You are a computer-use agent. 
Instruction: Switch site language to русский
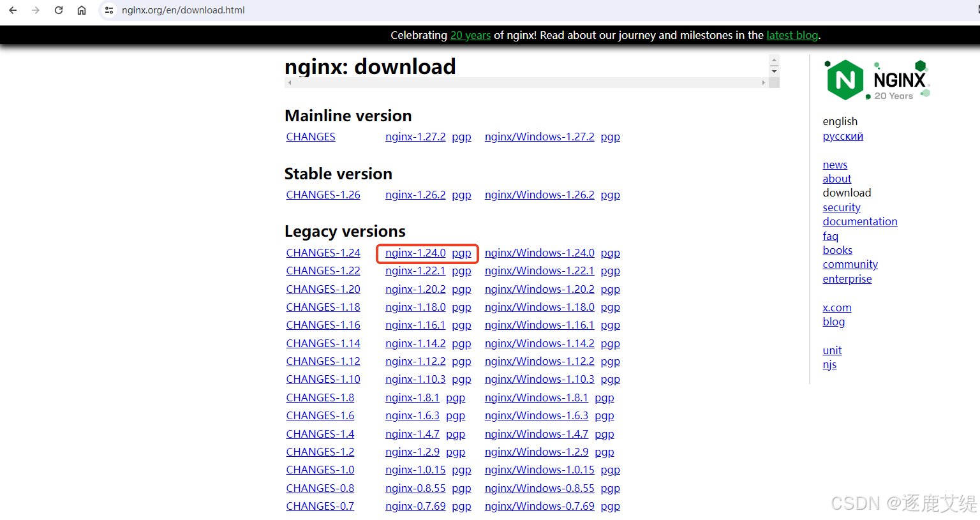point(843,136)
